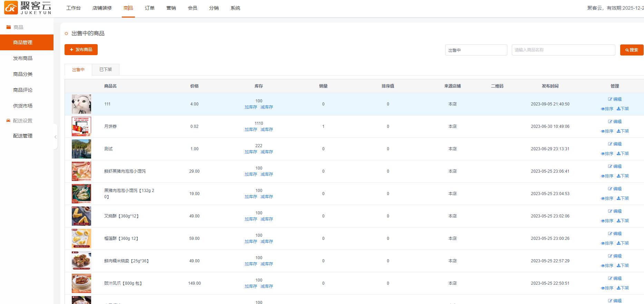This screenshot has width=644, height=304.
Task: Select 商品管理 in sidebar
Action: click(x=27, y=42)
